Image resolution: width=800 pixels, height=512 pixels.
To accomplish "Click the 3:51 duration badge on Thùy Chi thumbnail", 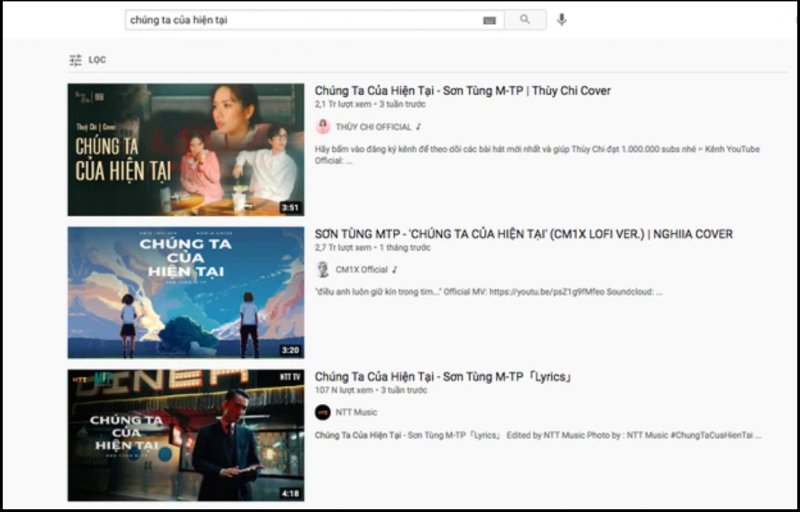I will coord(290,208).
